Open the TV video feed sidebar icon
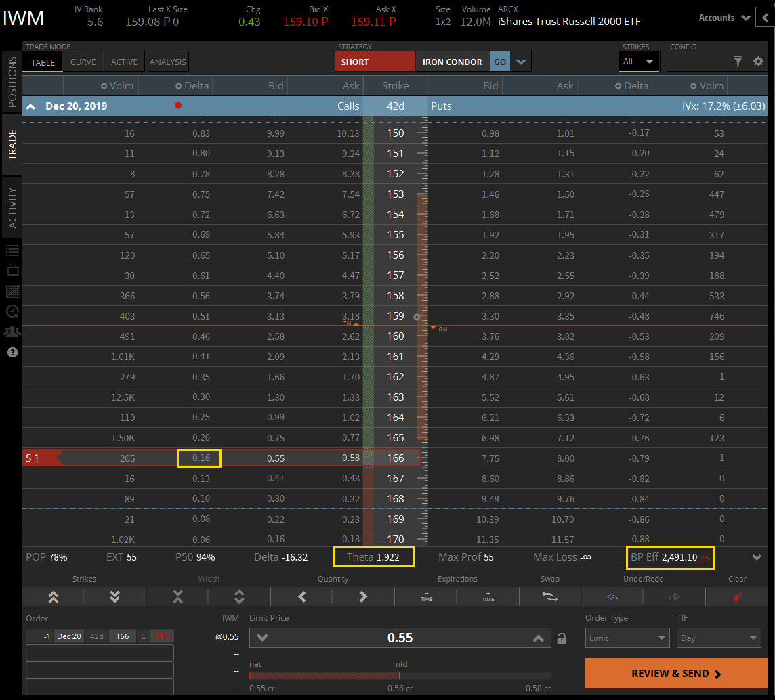 (12, 270)
